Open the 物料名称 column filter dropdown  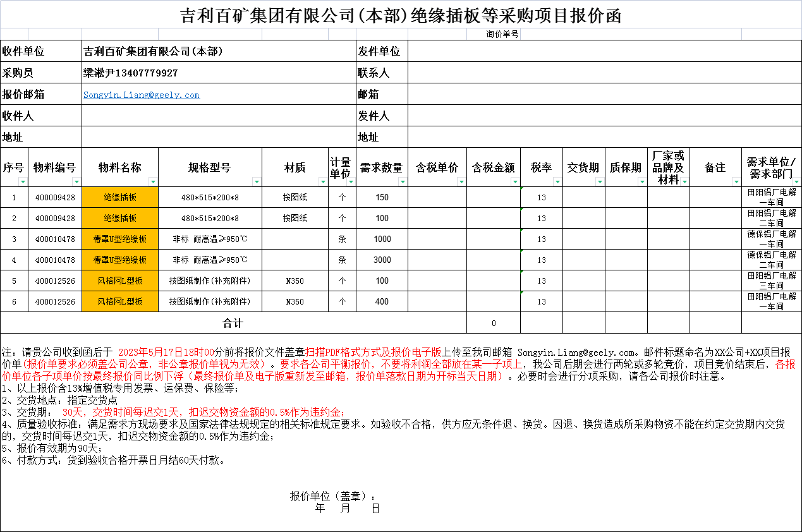(x=154, y=182)
